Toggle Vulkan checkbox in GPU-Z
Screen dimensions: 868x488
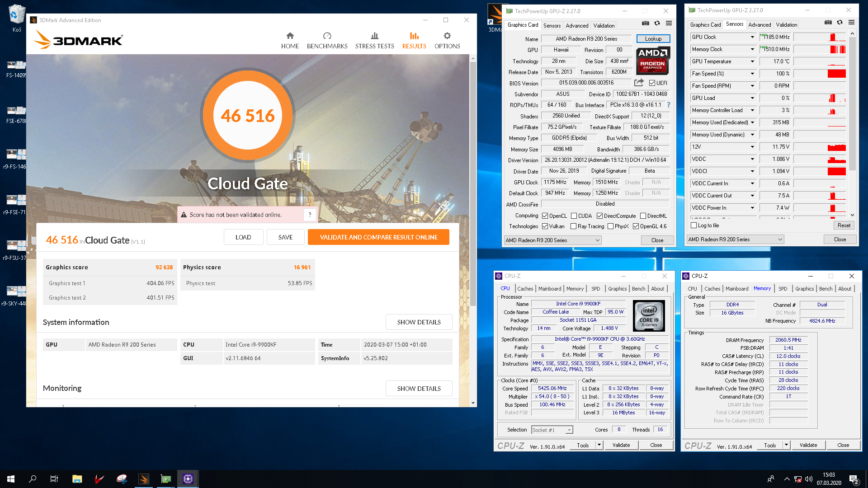point(545,226)
